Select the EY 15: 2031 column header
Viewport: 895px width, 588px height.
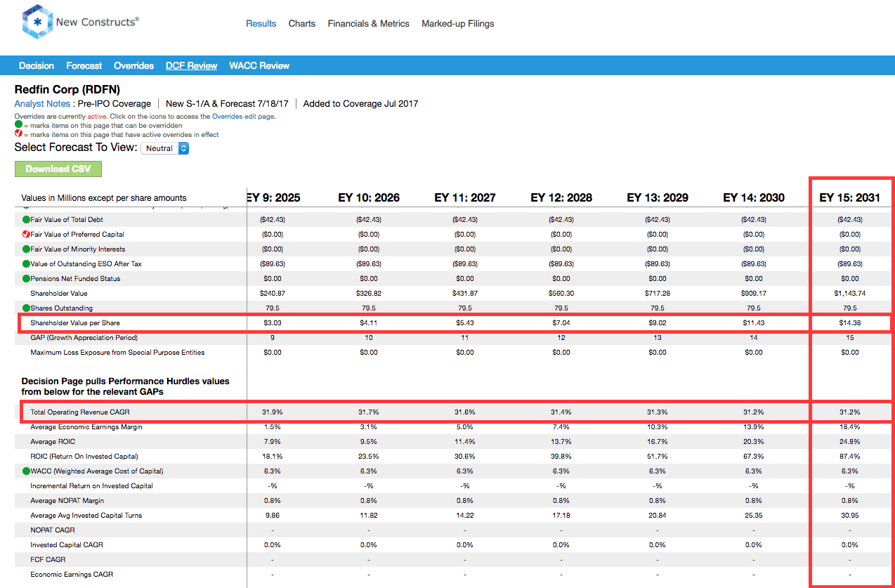click(x=850, y=197)
